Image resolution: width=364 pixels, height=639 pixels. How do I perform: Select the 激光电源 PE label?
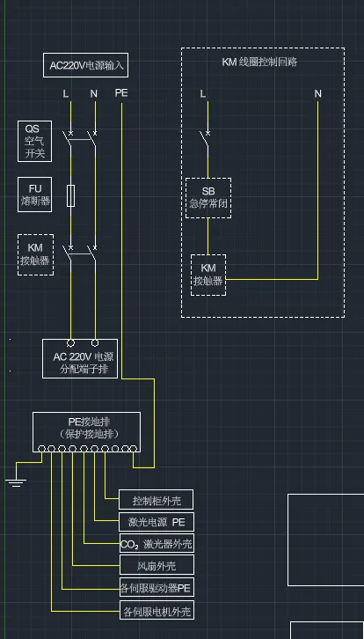157,522
